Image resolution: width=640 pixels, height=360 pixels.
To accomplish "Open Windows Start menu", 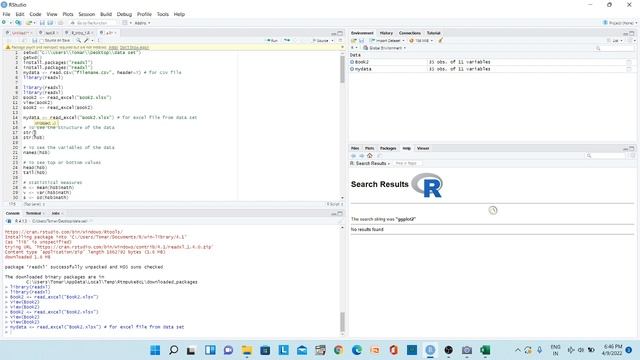I will 155,350.
